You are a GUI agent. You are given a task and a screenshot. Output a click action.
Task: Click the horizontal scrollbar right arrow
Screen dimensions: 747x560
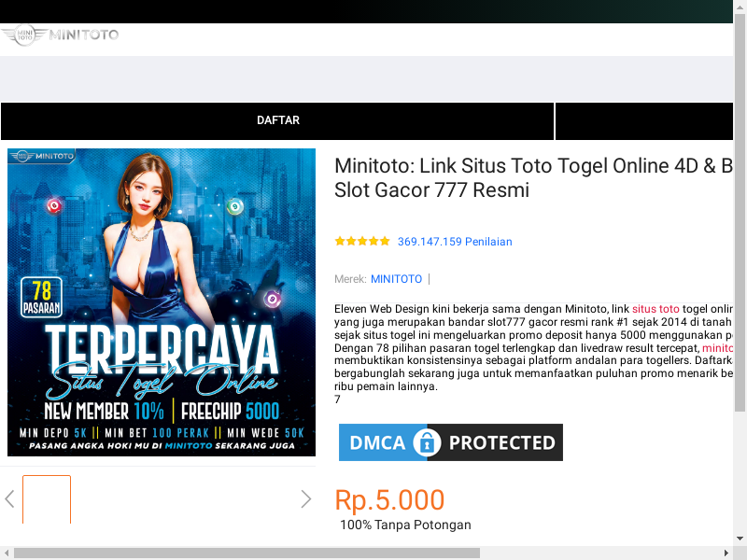726,553
